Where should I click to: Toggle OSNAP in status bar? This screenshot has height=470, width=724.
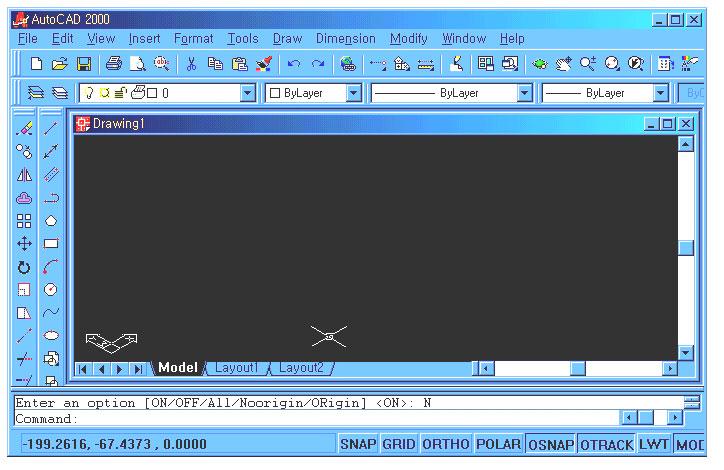click(x=550, y=444)
